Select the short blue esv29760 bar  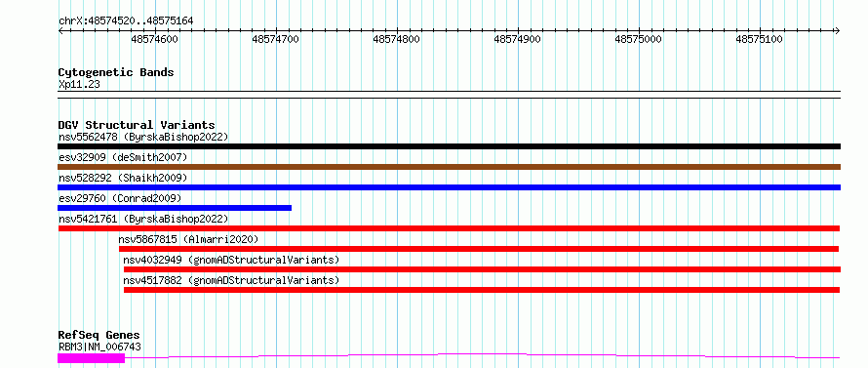point(175,208)
